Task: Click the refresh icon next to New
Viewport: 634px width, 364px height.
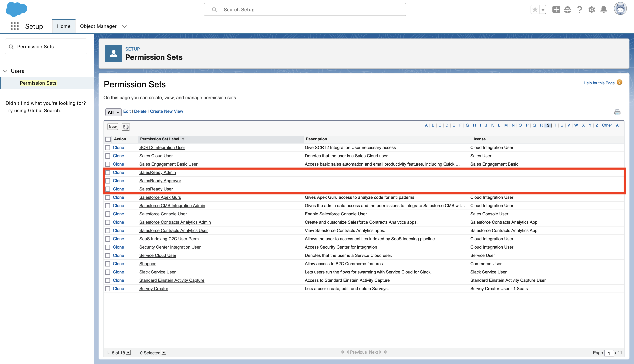Action: [x=126, y=127]
